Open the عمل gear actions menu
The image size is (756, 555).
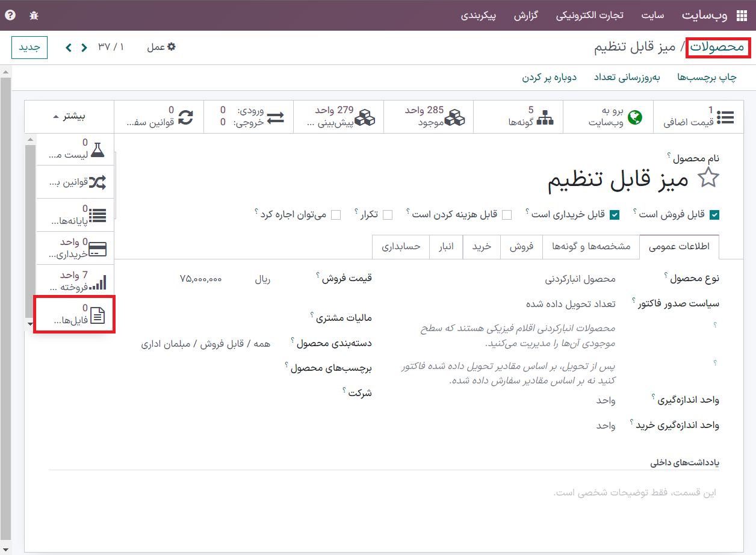click(x=161, y=47)
